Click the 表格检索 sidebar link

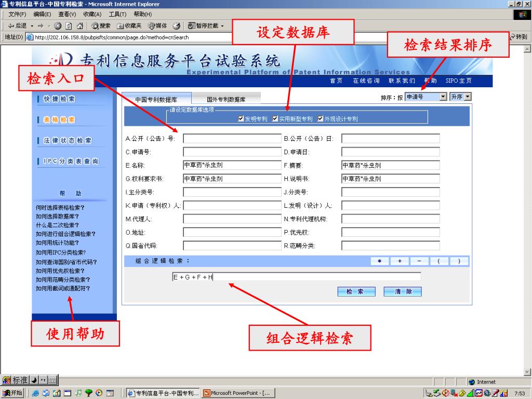[x=59, y=120]
